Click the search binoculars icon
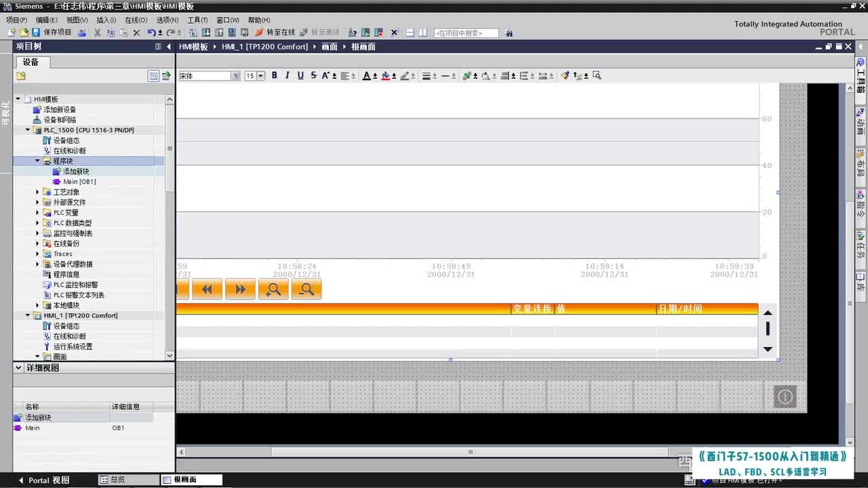Viewport: 868px width, 488px height. pyautogui.click(x=509, y=33)
